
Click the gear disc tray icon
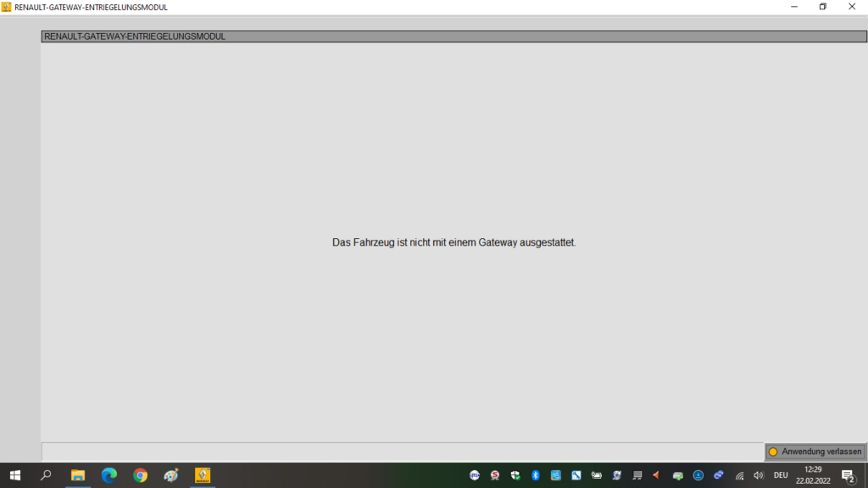pos(617,475)
